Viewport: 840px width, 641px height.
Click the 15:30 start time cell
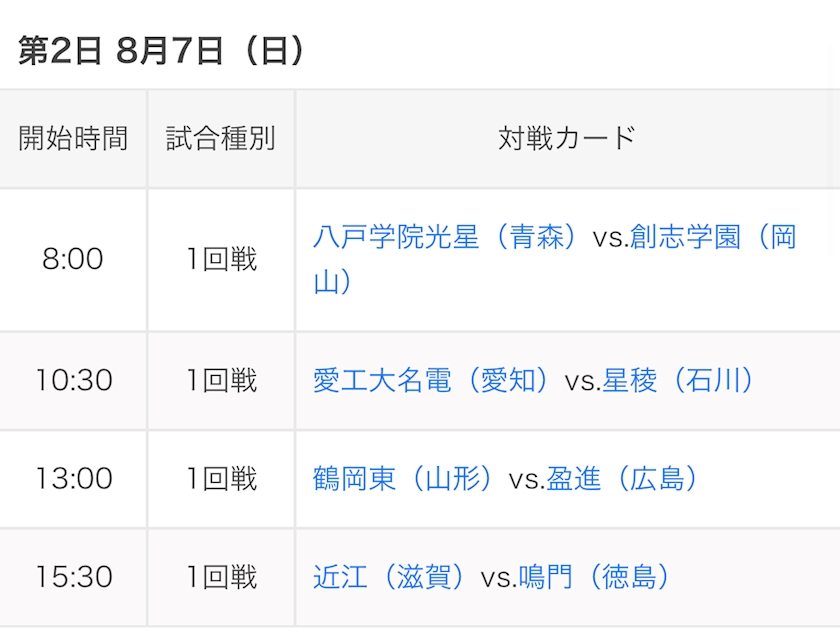[73, 577]
